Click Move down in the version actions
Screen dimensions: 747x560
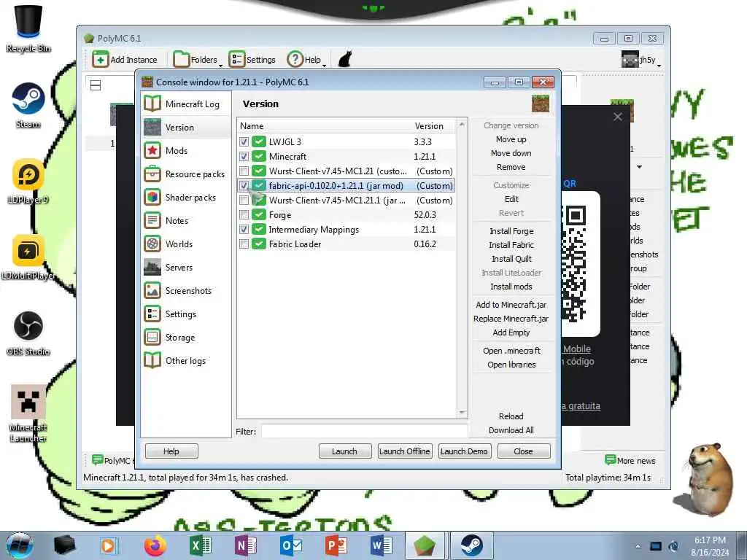511,153
